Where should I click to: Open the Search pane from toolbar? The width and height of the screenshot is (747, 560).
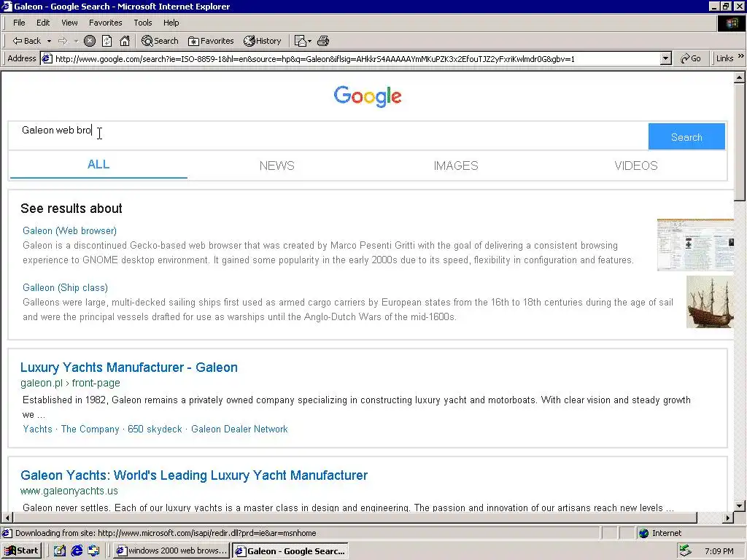pyautogui.click(x=160, y=41)
